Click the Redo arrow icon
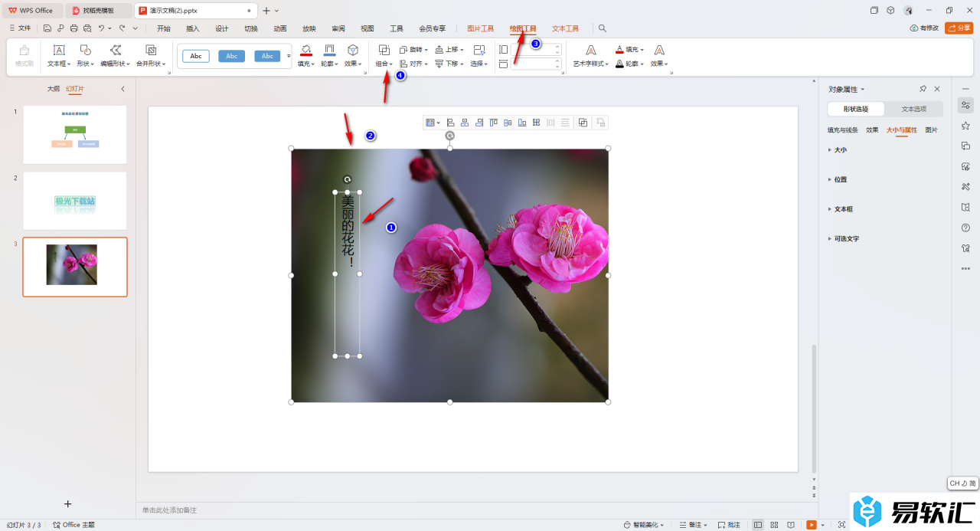Image resolution: width=980 pixels, height=531 pixels. pyautogui.click(x=122, y=28)
